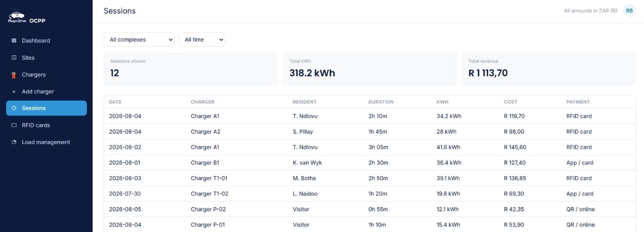Click resident S. Pillay

coord(303,131)
